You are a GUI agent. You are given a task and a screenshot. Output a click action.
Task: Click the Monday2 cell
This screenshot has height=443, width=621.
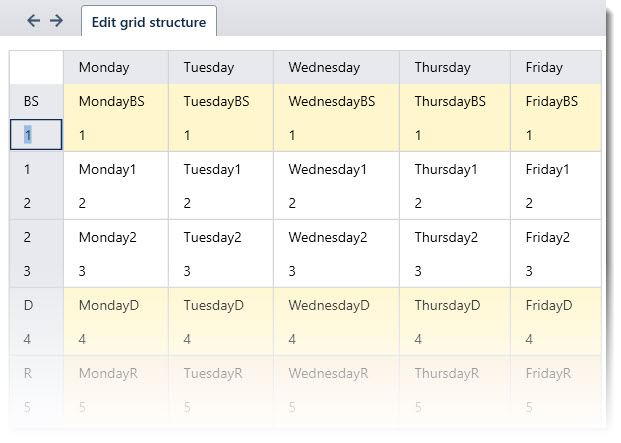[x=107, y=237]
